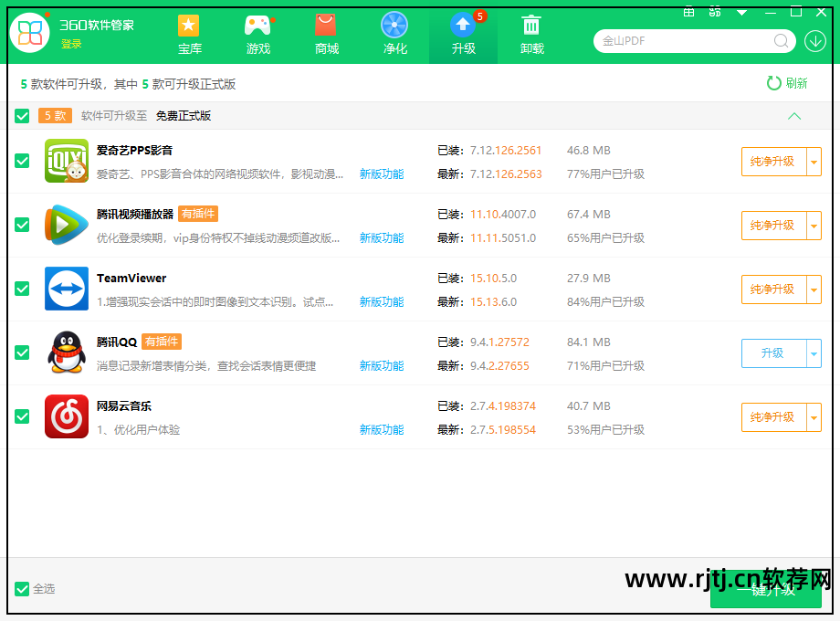Click the 网易云音乐 title text
This screenshot has width=840, height=621.
(124, 405)
